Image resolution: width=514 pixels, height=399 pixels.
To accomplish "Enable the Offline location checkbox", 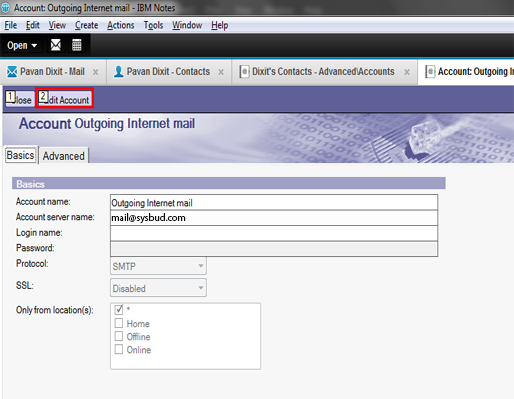I will [x=119, y=336].
